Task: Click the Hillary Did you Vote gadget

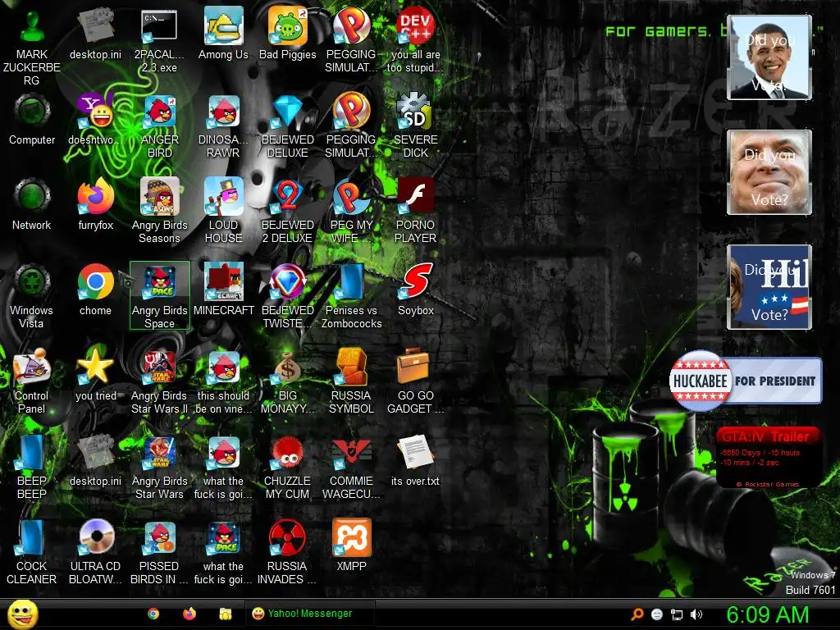Action: (769, 287)
